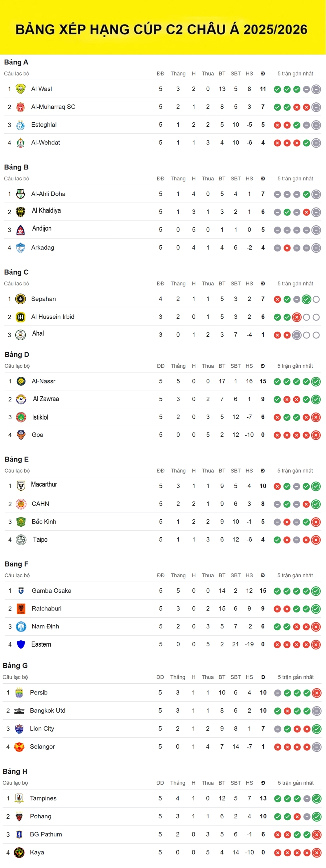Screen dimensions: 326x868
Task: Click the Al Hussein Irbid logo
Action: coord(21,317)
